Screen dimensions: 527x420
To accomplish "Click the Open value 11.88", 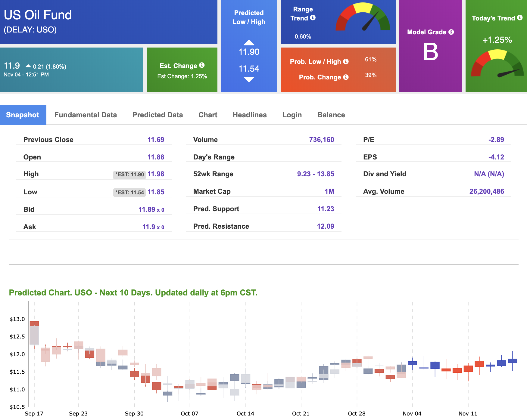I will click(x=156, y=157).
